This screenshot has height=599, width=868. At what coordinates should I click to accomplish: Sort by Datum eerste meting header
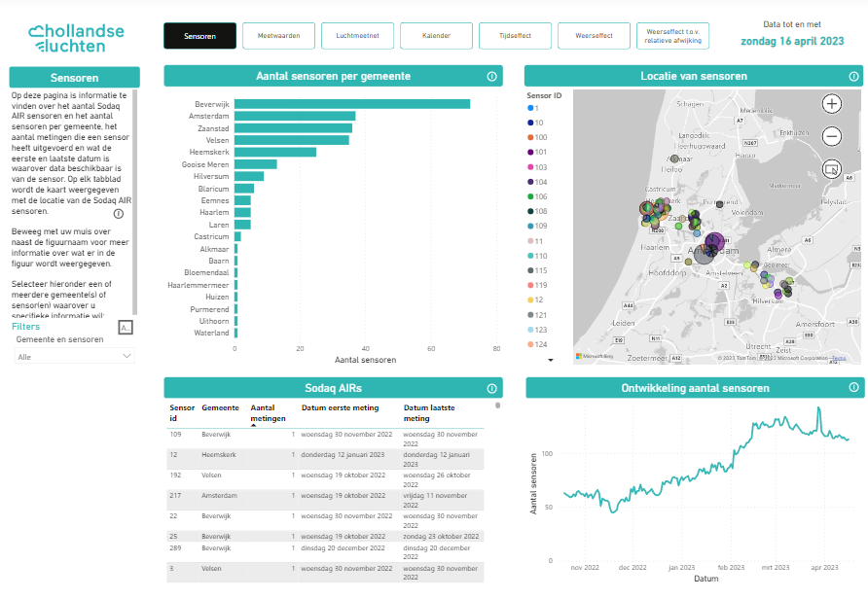[x=340, y=407]
